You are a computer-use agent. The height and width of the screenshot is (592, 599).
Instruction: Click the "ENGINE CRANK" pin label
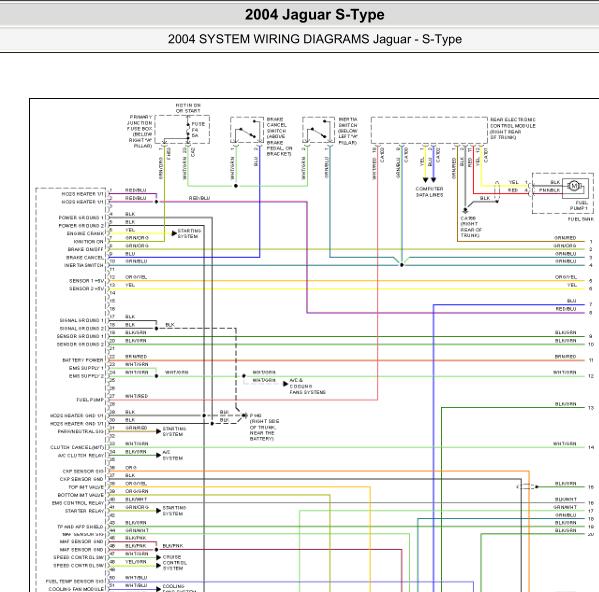pos(85,233)
